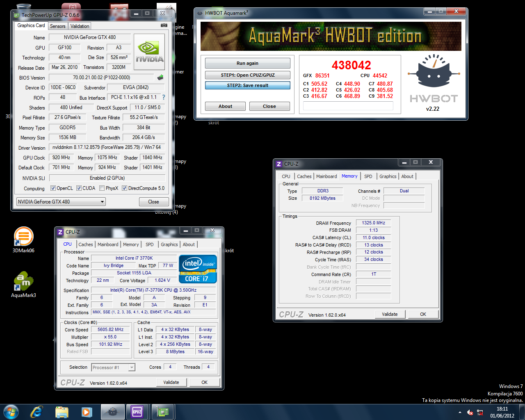Click the NVIDIA logo in GPU-Z

click(150, 51)
